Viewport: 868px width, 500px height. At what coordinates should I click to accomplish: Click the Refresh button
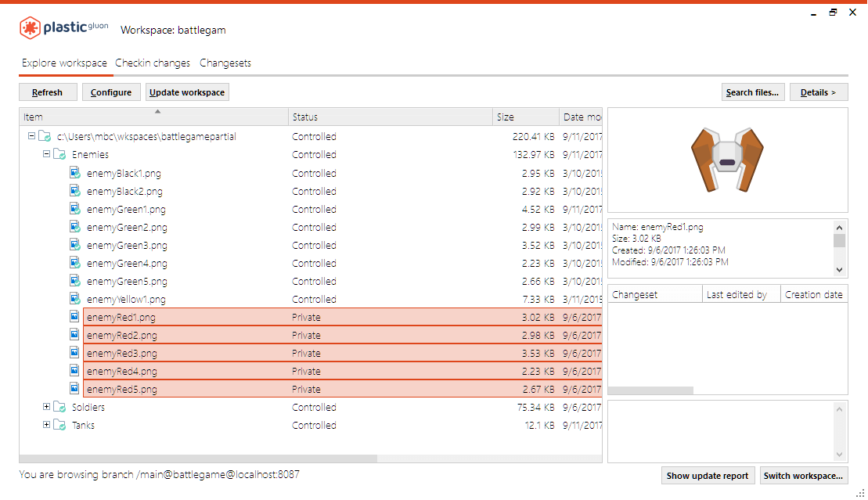click(x=48, y=92)
